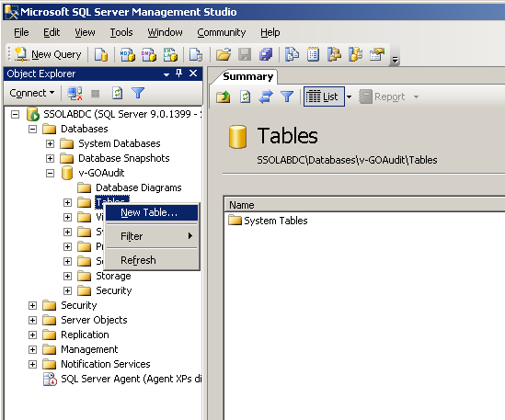Choose Refresh from the context menu
Viewport: 505px width, 420px height.
point(152,260)
